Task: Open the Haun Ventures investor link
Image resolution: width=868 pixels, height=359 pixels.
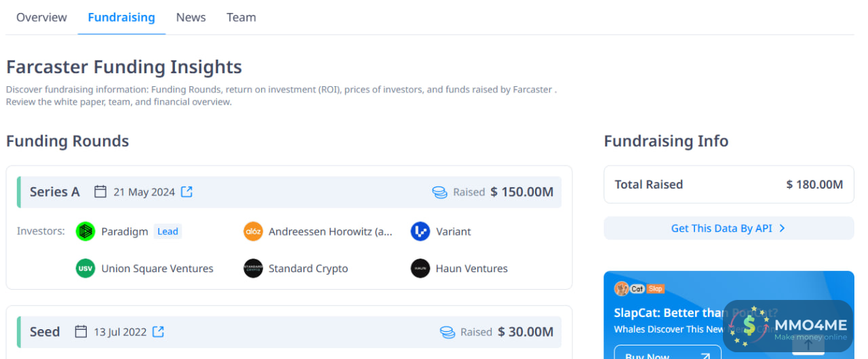Action: pos(471,269)
